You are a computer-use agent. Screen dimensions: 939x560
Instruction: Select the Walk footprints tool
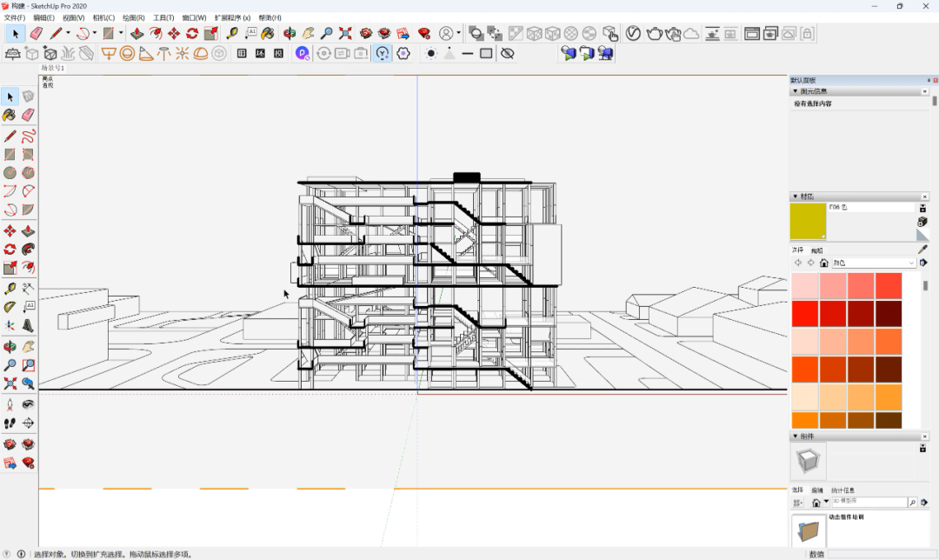(10, 423)
